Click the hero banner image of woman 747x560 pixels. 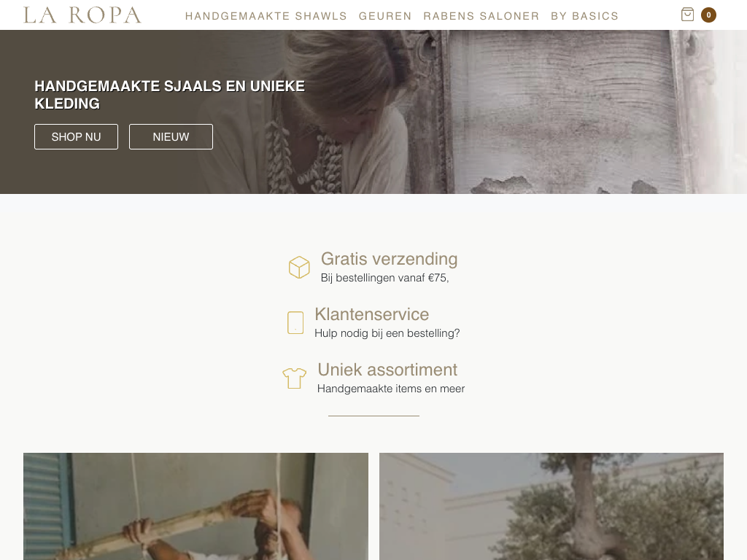pos(373,112)
